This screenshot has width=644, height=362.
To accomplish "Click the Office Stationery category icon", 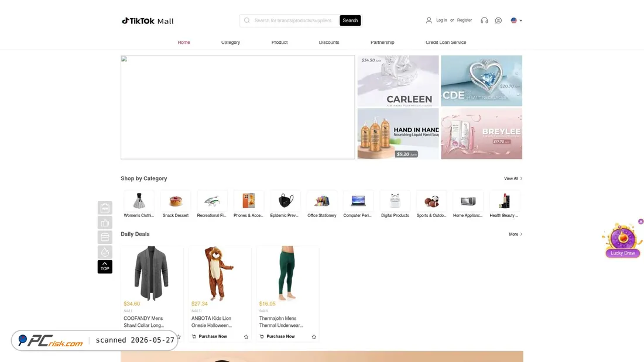I will click(x=321, y=201).
